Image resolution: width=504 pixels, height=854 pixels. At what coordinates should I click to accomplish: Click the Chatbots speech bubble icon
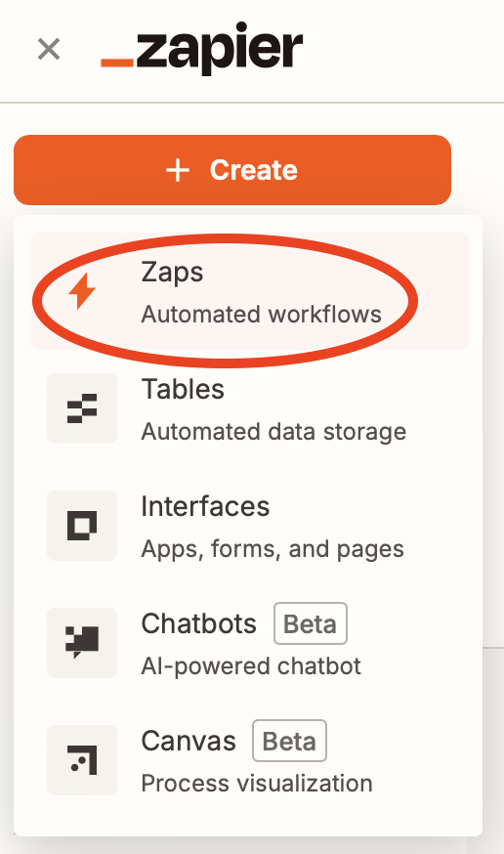tap(82, 643)
